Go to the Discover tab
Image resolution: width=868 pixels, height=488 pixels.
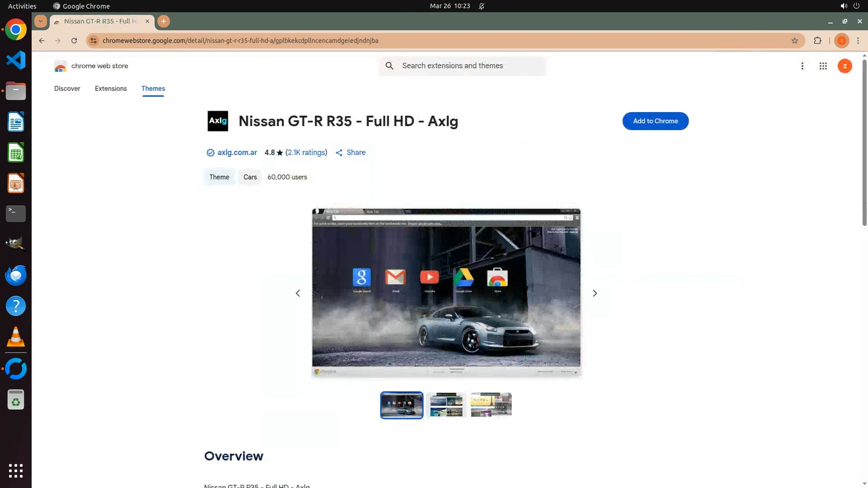67,89
